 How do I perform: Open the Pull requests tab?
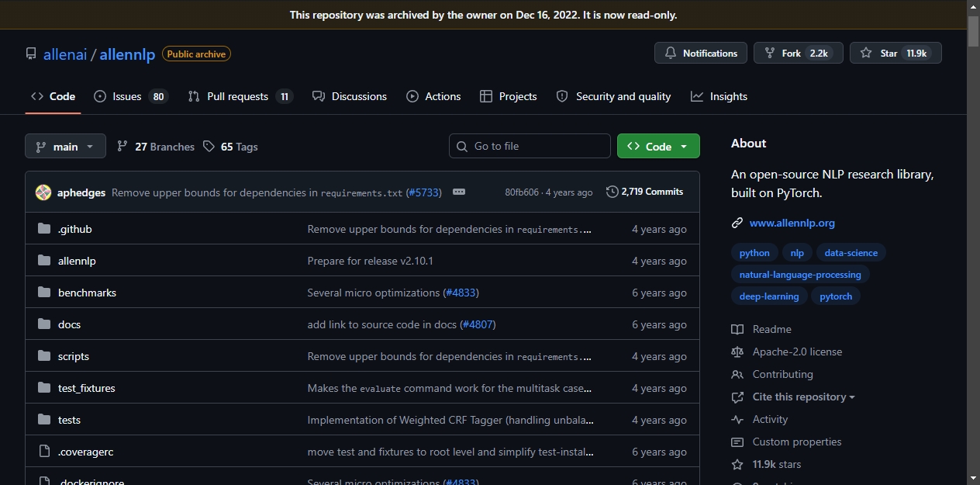(x=240, y=97)
